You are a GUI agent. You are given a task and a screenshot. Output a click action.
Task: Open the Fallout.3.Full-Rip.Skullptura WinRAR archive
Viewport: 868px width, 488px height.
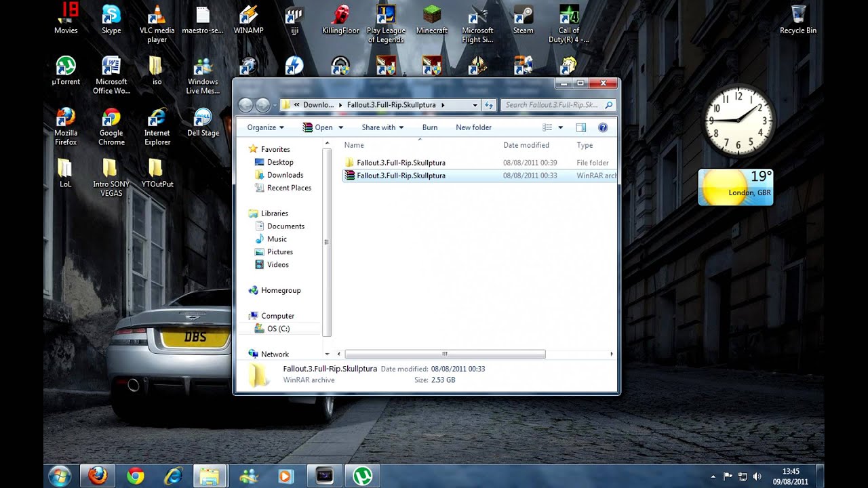479,176
